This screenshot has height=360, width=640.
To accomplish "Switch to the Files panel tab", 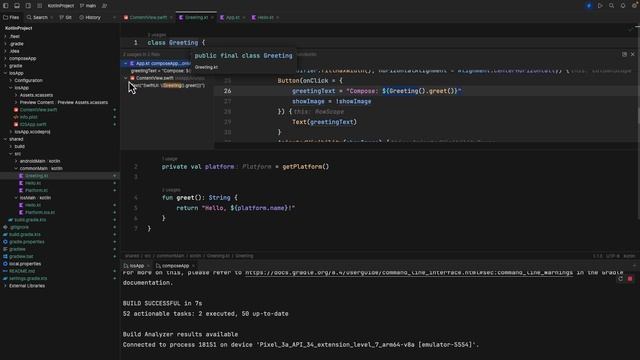I will 11,18.
